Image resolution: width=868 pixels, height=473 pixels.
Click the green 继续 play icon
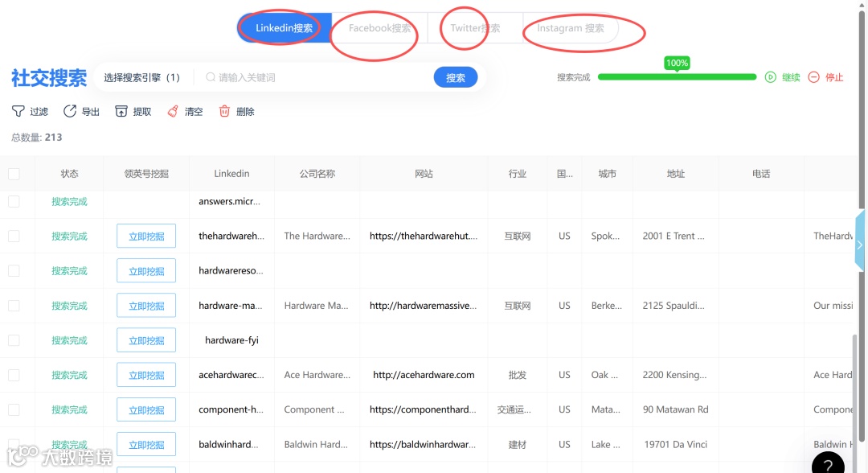click(771, 77)
